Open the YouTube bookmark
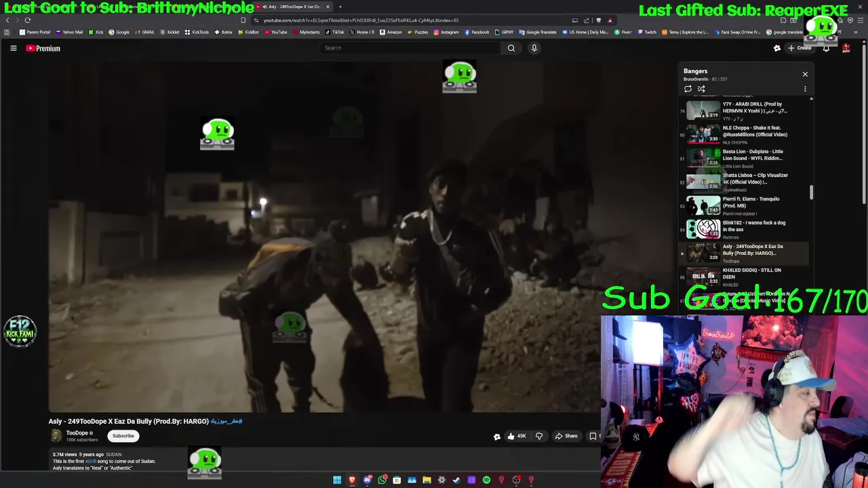868x488 pixels. point(275,32)
